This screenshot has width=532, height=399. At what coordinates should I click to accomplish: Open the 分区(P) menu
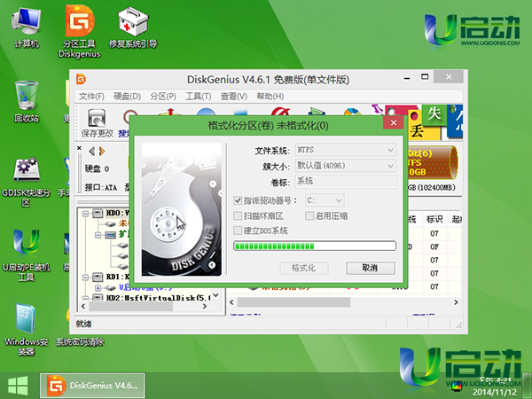(x=163, y=97)
